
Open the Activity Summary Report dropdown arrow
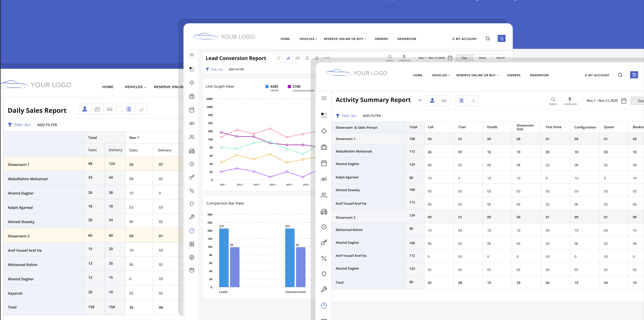pyautogui.click(x=420, y=100)
